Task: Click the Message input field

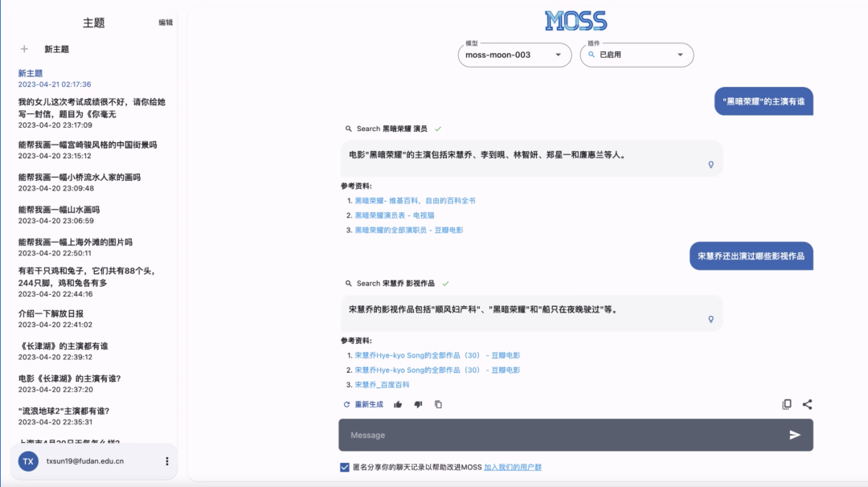Action: pos(575,435)
